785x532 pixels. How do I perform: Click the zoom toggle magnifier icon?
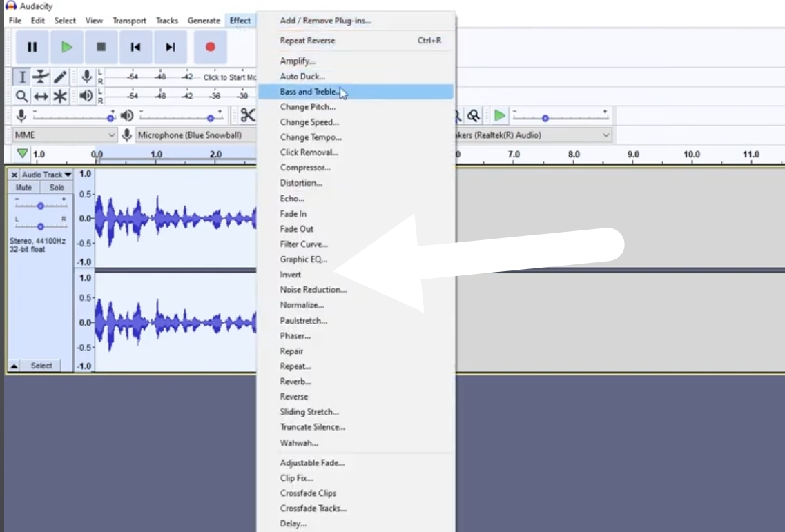473,116
